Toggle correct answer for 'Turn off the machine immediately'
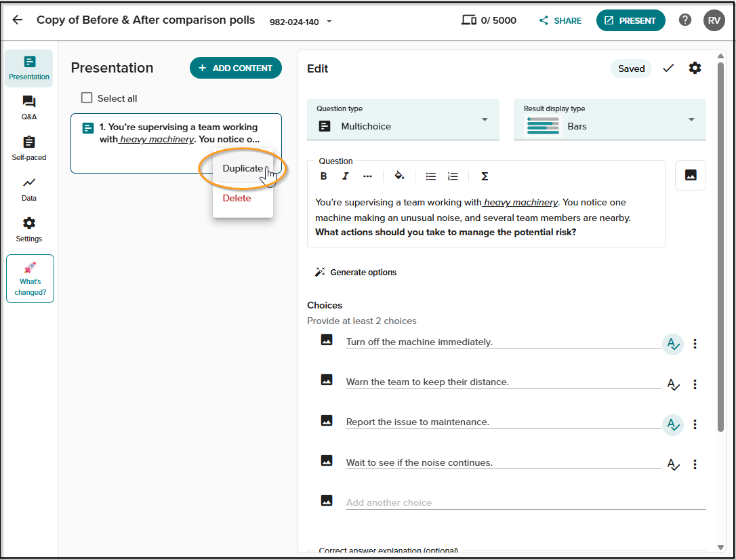 click(x=673, y=344)
